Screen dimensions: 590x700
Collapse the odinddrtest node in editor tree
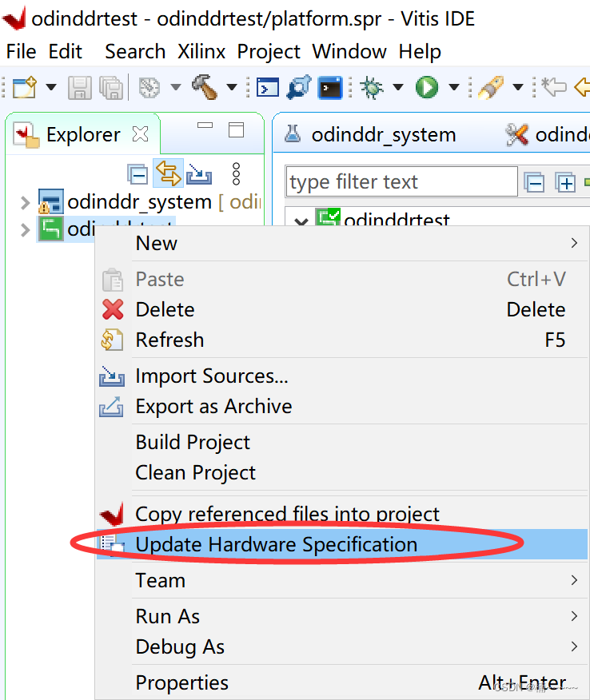coord(301,221)
